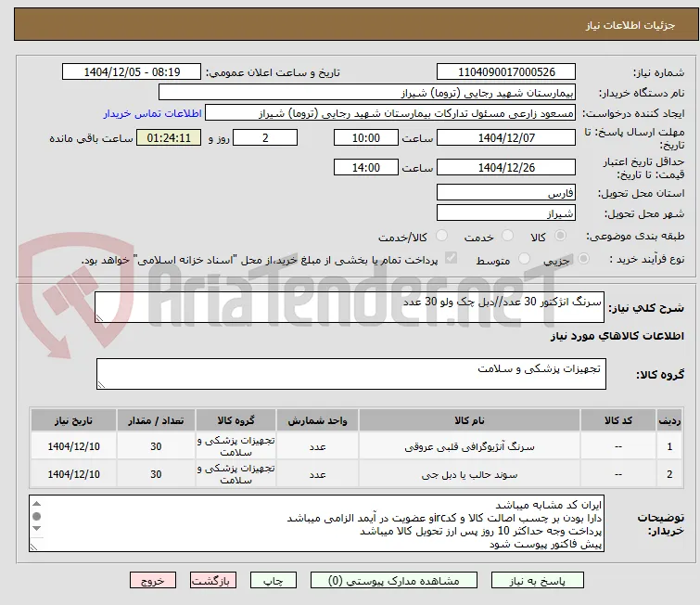
Task: Click unit عدد in row 1
Action: [317, 446]
